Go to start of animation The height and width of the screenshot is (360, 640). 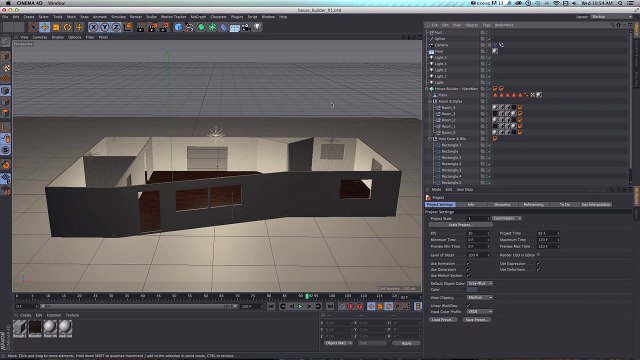271,307
